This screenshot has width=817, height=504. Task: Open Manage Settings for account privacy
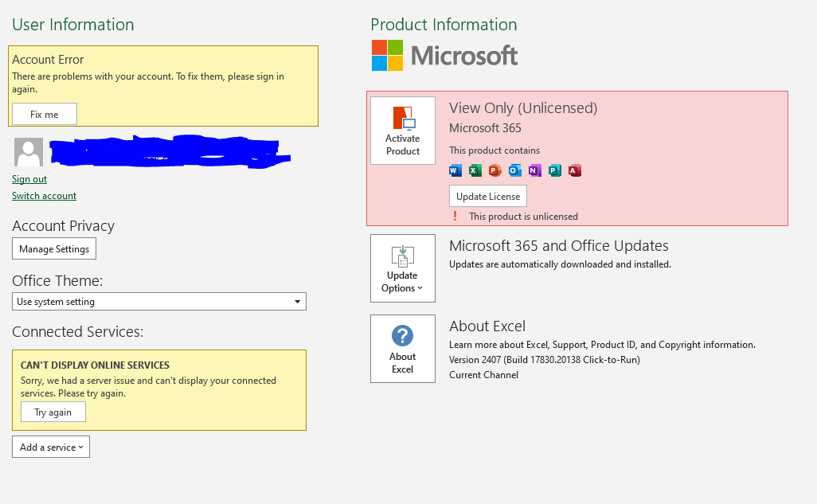click(x=54, y=248)
